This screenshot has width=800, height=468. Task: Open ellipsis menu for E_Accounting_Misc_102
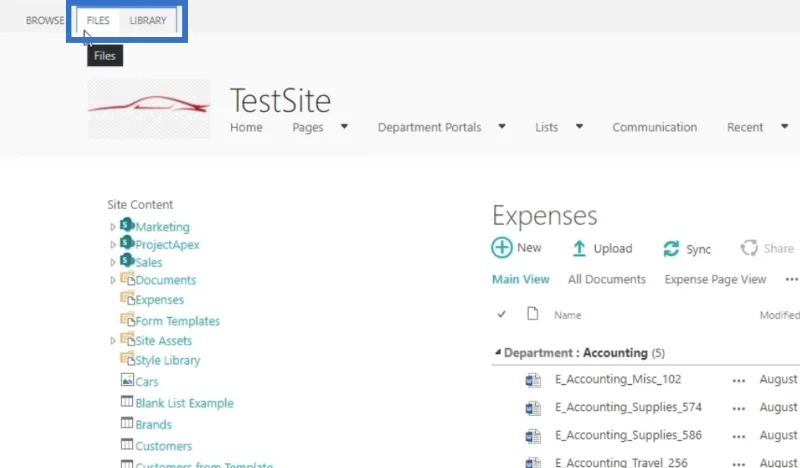[738, 381]
